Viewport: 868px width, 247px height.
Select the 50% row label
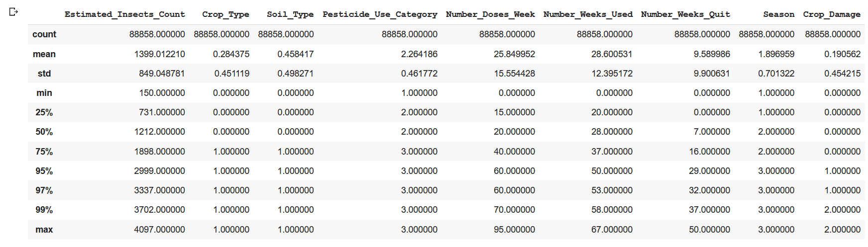click(x=44, y=132)
